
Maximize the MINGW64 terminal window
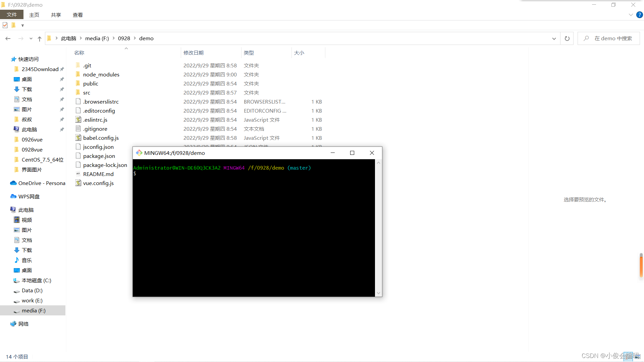coord(352,153)
